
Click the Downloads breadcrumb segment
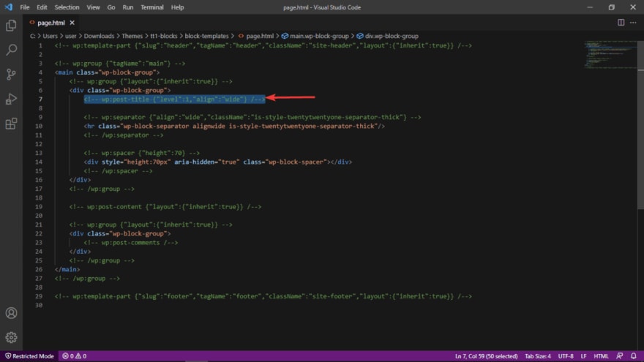pyautogui.click(x=99, y=36)
